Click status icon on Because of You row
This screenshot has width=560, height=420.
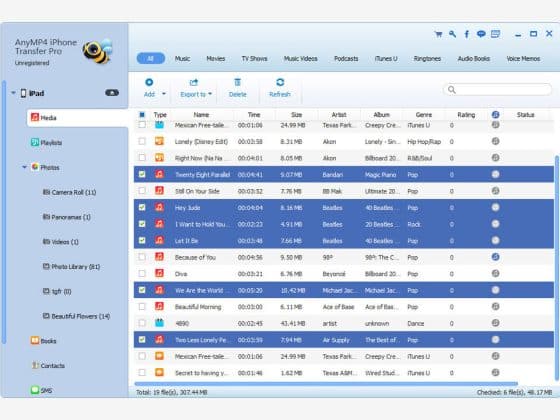pos(495,257)
